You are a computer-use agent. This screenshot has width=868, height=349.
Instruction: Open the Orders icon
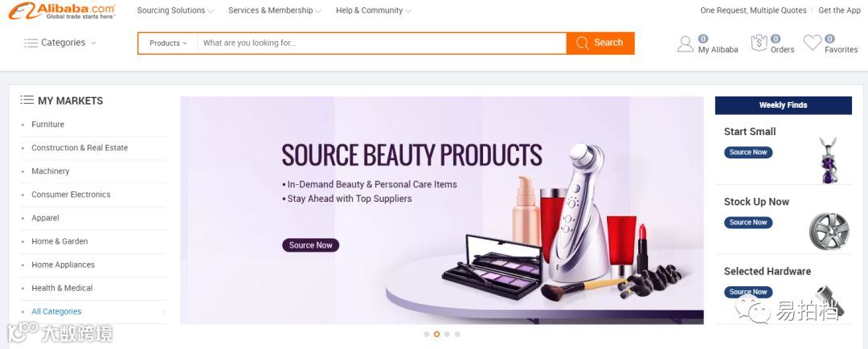759,43
